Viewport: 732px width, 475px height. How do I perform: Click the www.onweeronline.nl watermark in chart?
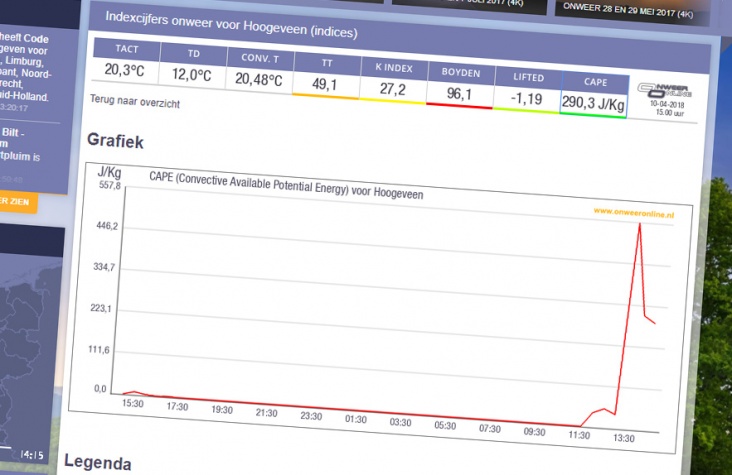(x=635, y=212)
